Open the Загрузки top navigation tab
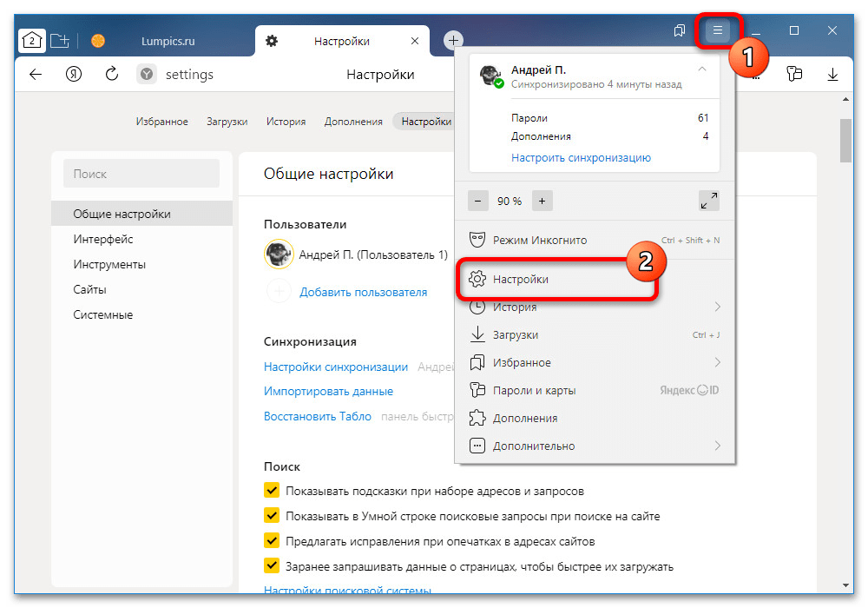The height and width of the screenshot is (608, 868). (x=227, y=122)
